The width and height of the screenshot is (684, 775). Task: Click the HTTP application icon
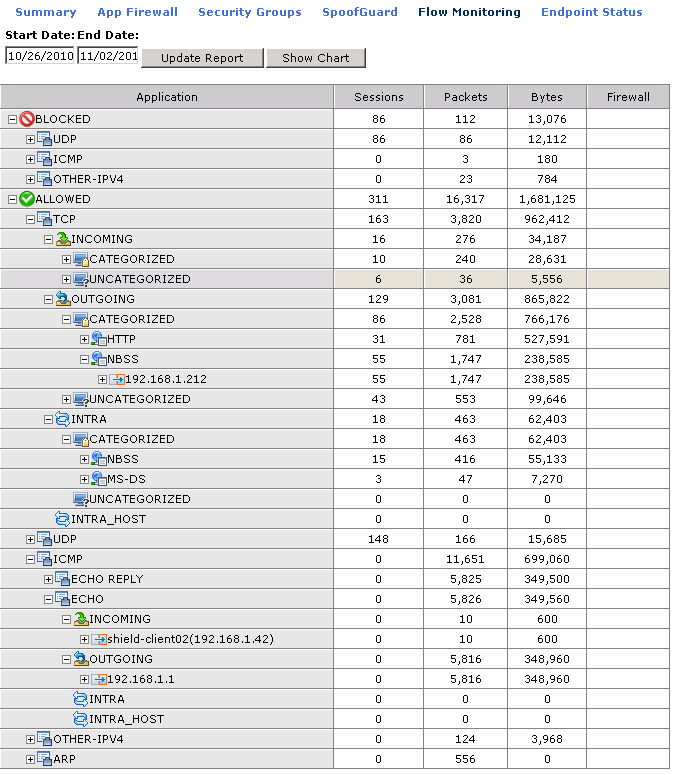[99, 339]
